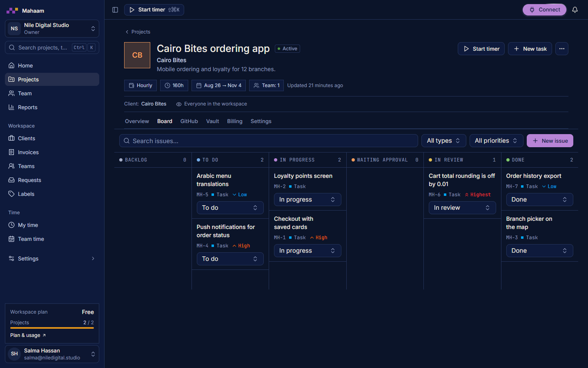The width and height of the screenshot is (588, 368).
Task: Expand the Settings sidebar item
Action: (x=52, y=258)
